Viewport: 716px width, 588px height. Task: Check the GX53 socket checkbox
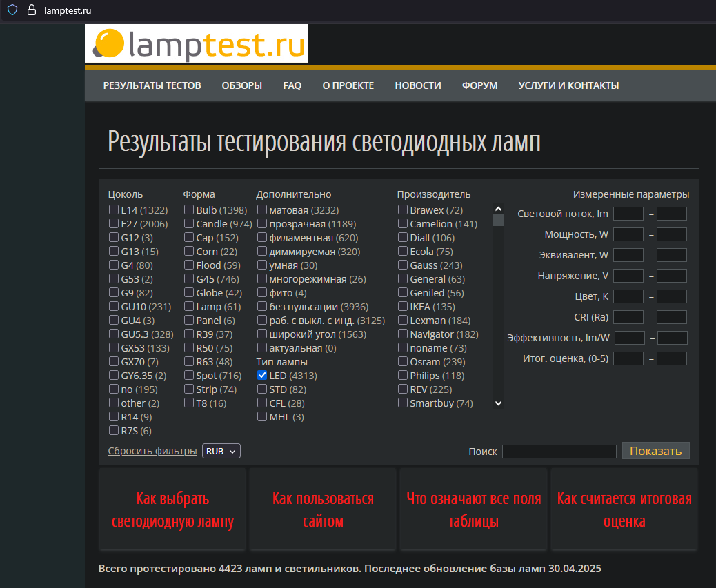(114, 347)
